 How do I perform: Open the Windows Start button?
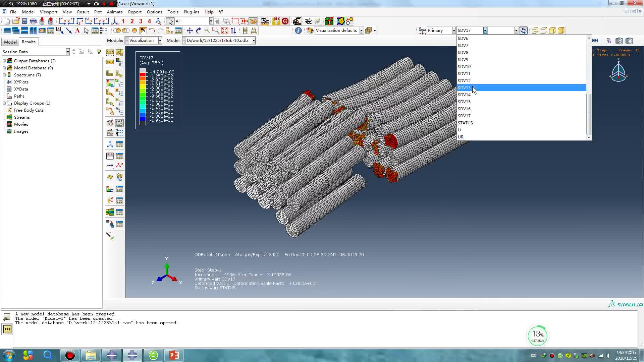point(9,355)
